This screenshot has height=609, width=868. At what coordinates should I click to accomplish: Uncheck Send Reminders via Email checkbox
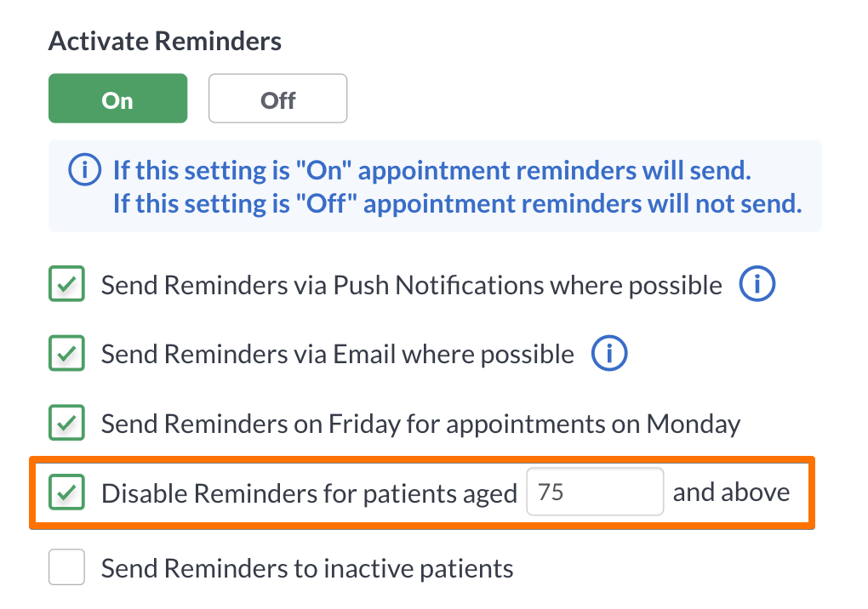pyautogui.click(x=66, y=353)
